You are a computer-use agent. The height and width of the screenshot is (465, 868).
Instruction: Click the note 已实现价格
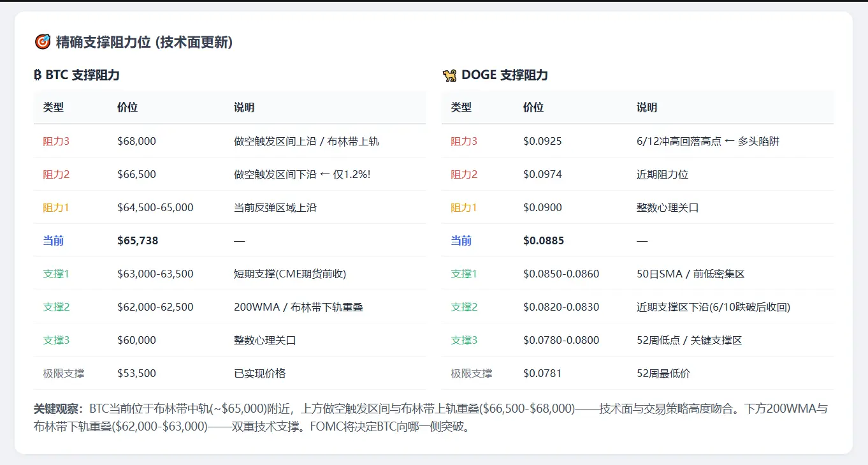[260, 373]
